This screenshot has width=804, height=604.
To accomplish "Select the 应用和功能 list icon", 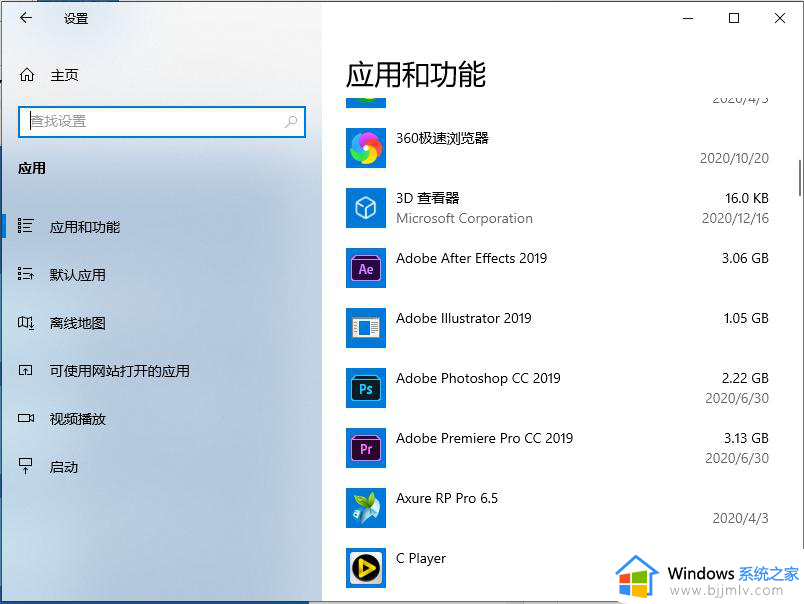I will point(25,226).
